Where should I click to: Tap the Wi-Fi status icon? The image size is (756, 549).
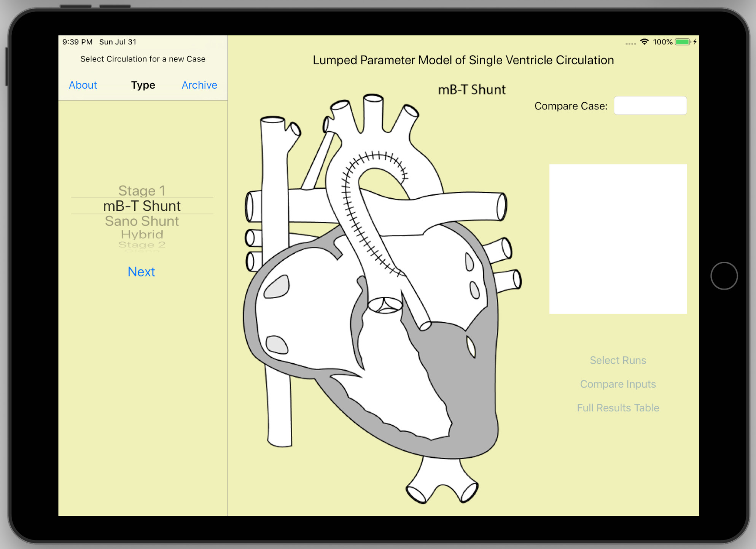(644, 42)
